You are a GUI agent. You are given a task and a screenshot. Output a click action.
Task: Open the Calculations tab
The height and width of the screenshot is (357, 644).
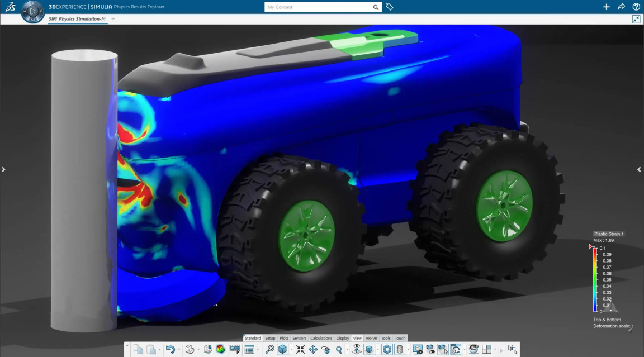point(321,338)
